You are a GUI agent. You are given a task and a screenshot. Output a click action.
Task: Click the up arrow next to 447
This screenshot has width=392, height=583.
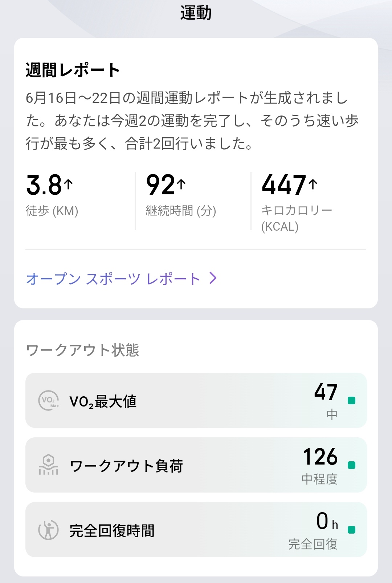313,184
